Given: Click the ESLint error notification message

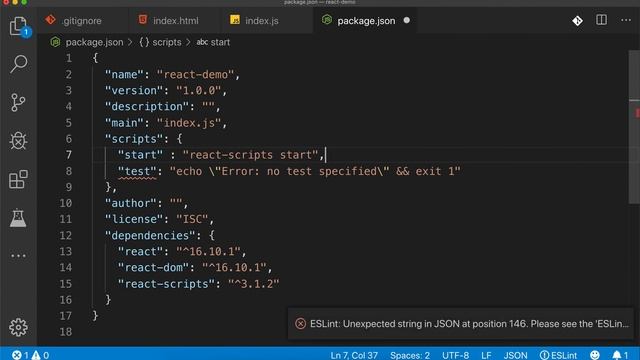Looking at the screenshot, I should tap(469, 324).
